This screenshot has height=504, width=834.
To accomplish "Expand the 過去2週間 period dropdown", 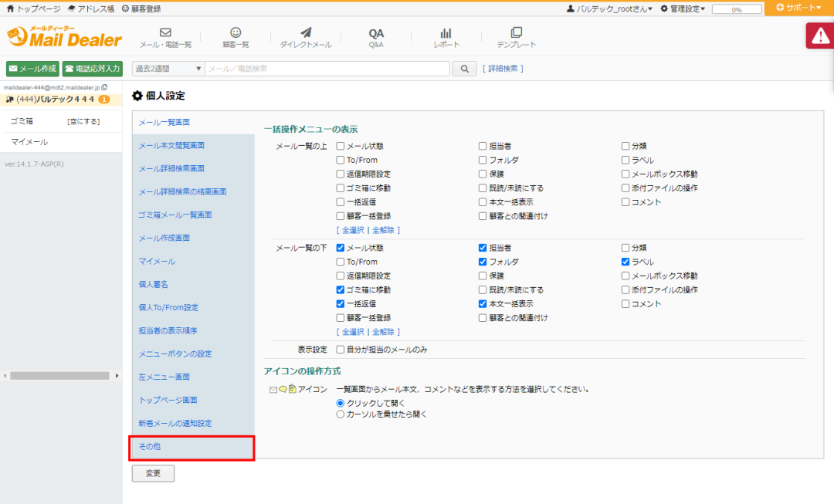I will [x=168, y=69].
